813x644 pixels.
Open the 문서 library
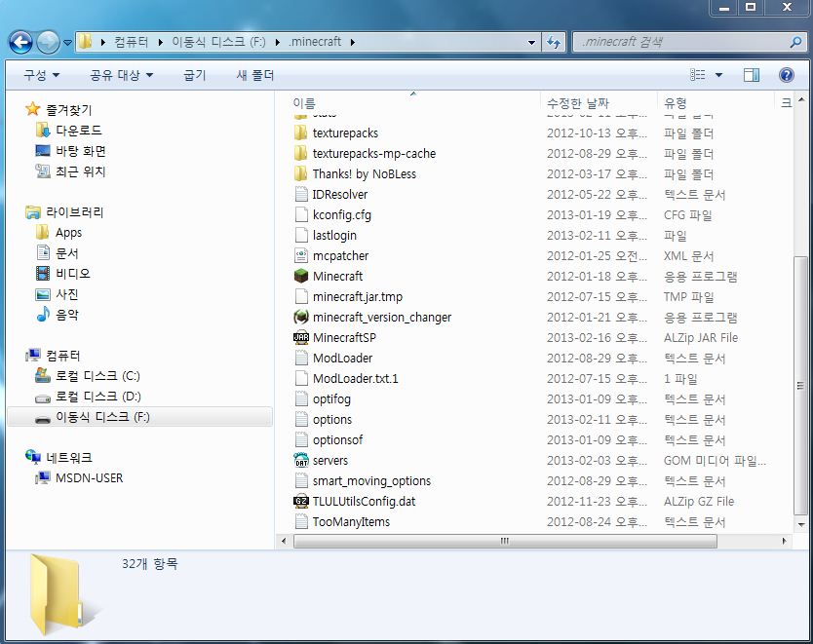[67, 253]
